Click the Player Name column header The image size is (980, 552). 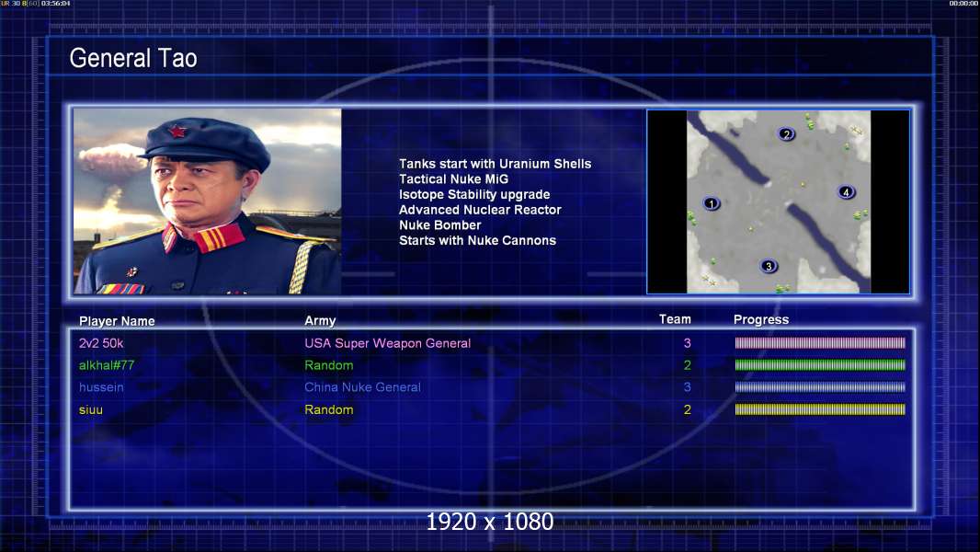[x=117, y=321]
